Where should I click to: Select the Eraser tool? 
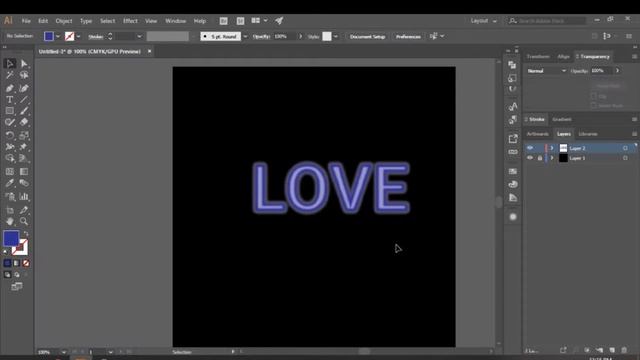tap(24, 122)
